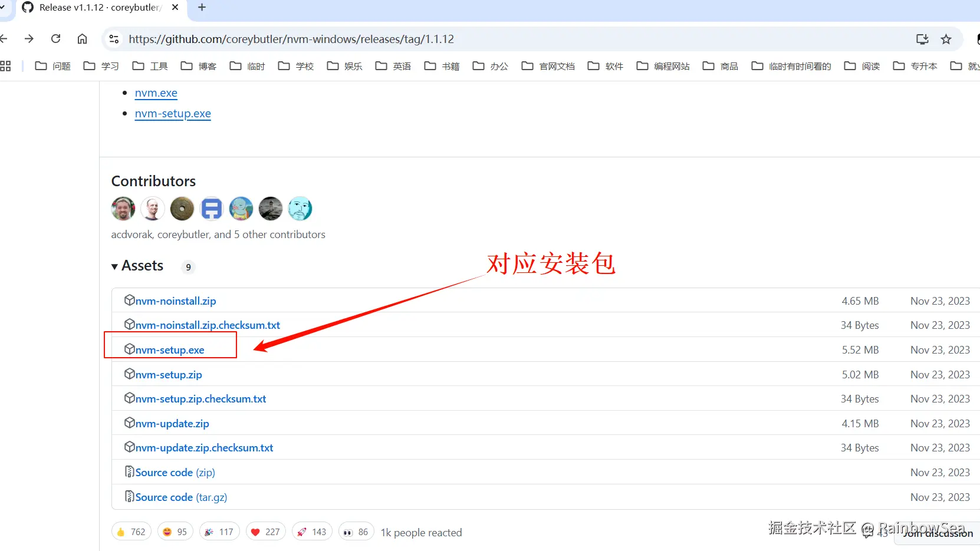Go forward in browser history
This screenshot has height=551, width=980.
pos(29,39)
